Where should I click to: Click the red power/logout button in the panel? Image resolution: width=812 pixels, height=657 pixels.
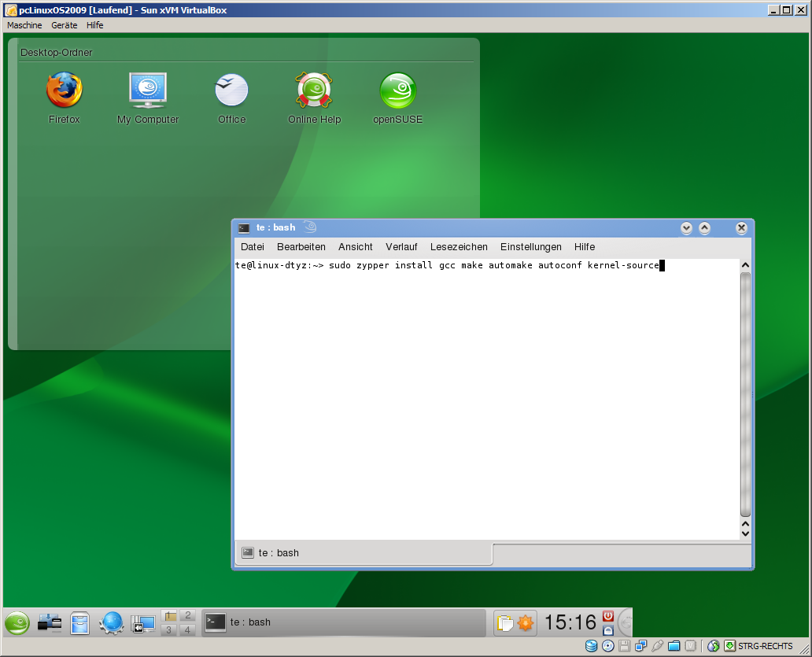(x=608, y=615)
